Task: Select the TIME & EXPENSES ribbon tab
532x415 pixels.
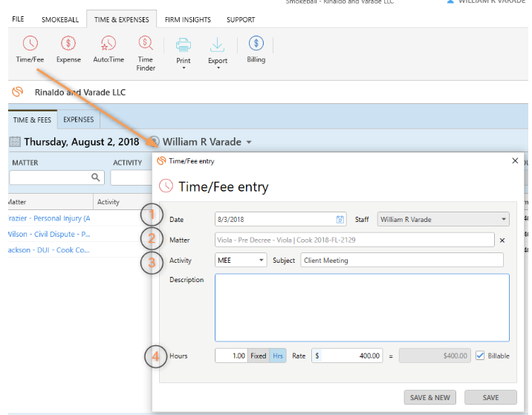Action: click(121, 19)
